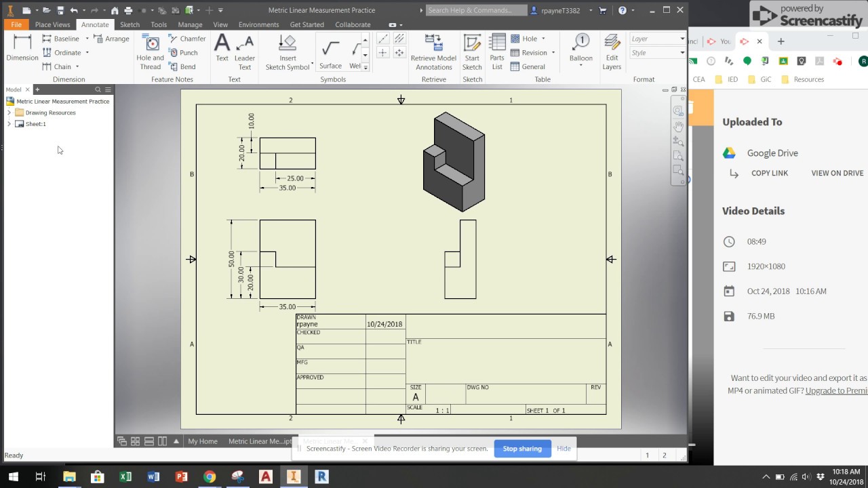
Task: Click the Open folder icon in quick access toolbar
Action: (x=47, y=10)
